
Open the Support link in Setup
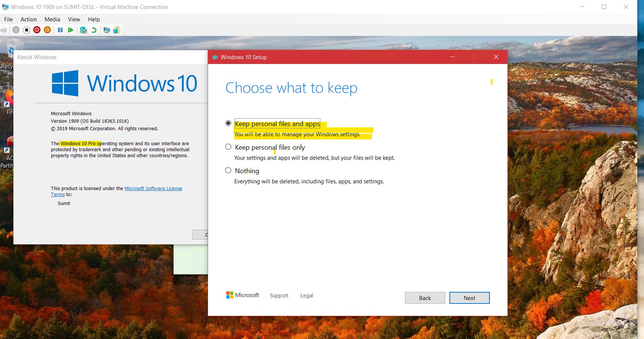pyautogui.click(x=279, y=296)
